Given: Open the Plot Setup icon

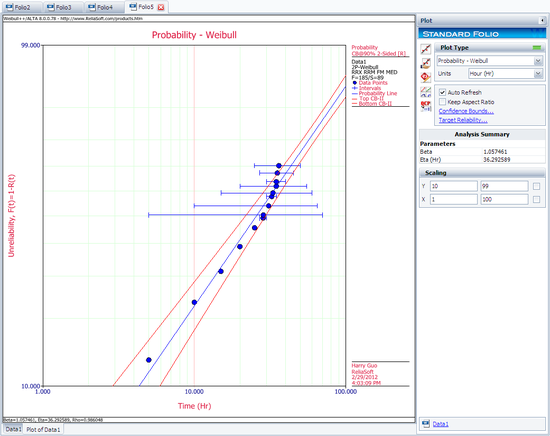Looking at the screenshot, I should [426, 63].
